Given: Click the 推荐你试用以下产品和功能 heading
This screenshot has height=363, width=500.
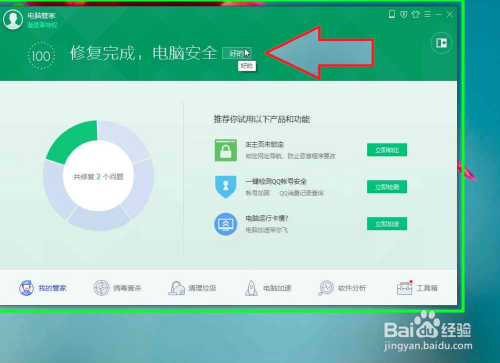Looking at the screenshot, I should [262, 119].
